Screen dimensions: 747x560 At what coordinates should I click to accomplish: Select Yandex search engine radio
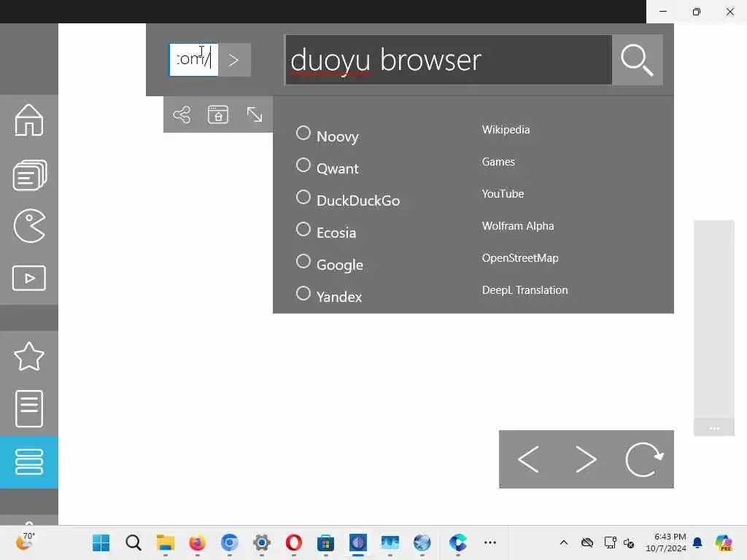tap(303, 293)
